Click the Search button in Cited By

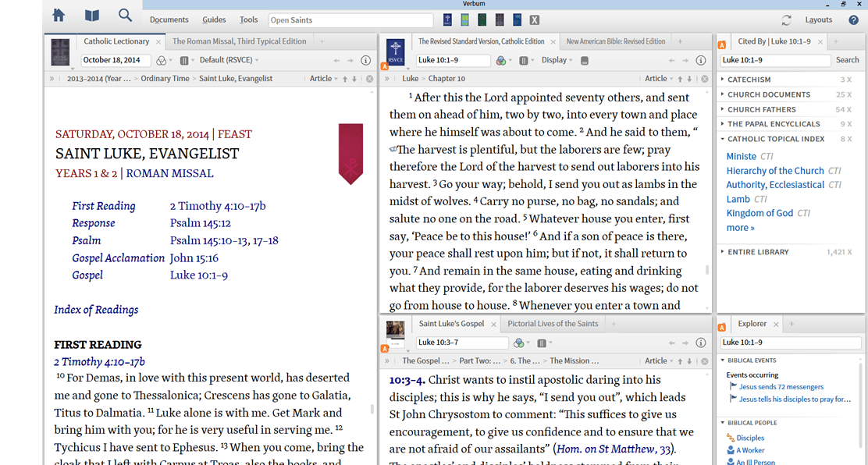pyautogui.click(x=847, y=60)
